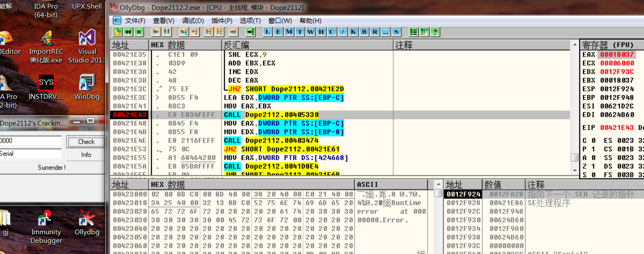The height and width of the screenshot is (254, 644).
Task: Select stack row at address 0012F924
Action: tap(544, 194)
